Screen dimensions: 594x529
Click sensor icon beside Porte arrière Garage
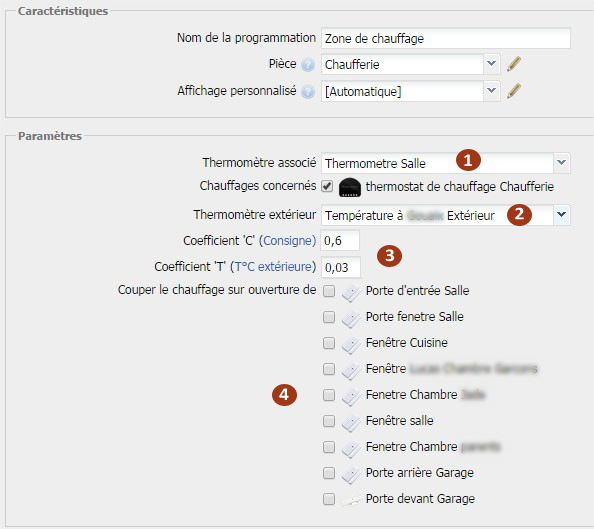pyautogui.click(x=351, y=474)
